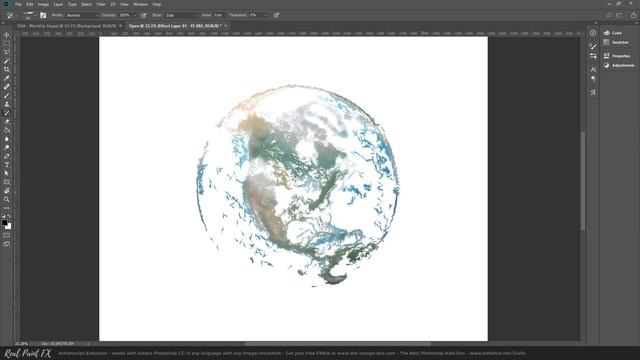Select the Gradient tool

click(7, 130)
